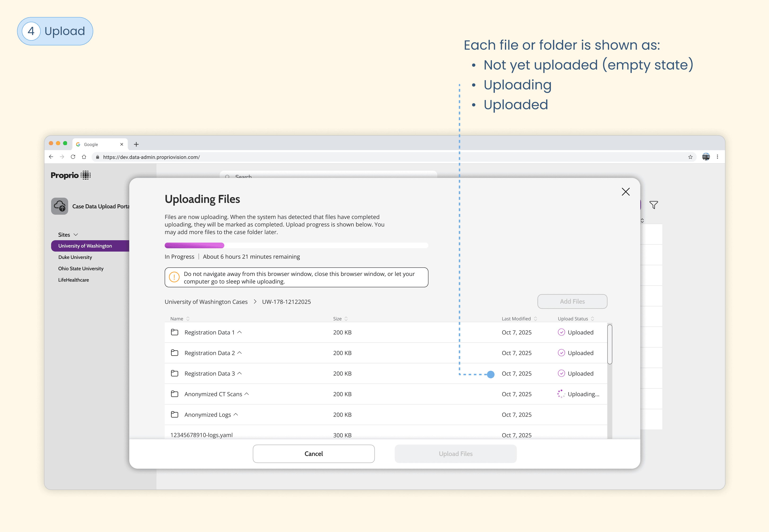This screenshot has height=532, width=769.
Task: Click the orange warning alert icon
Action: click(174, 277)
